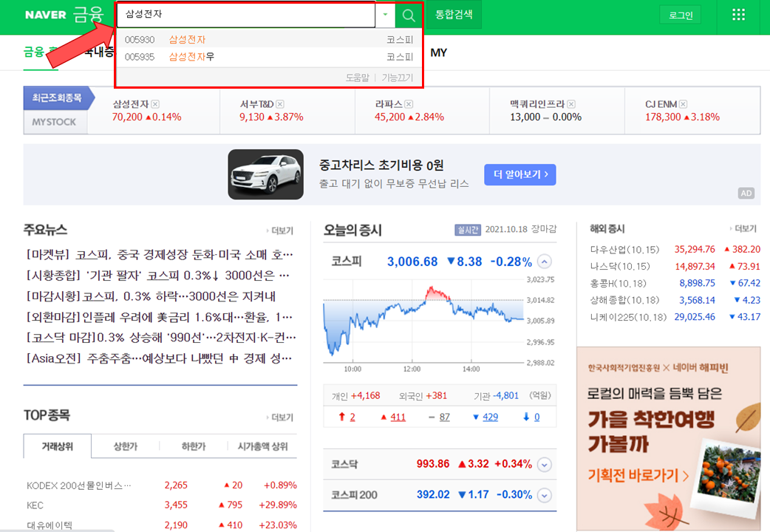This screenshot has width=770, height=532.
Task: Open 상해종합 overseas index row
Action: [x=675, y=300]
